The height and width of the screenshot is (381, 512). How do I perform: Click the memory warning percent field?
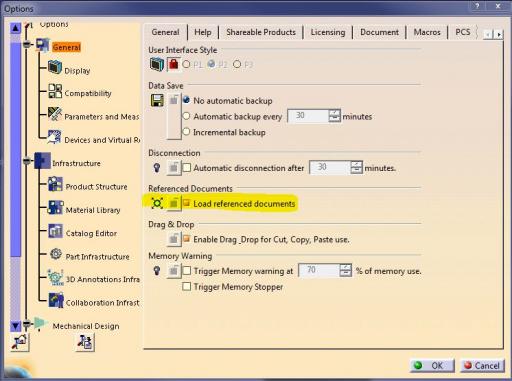(x=319, y=270)
